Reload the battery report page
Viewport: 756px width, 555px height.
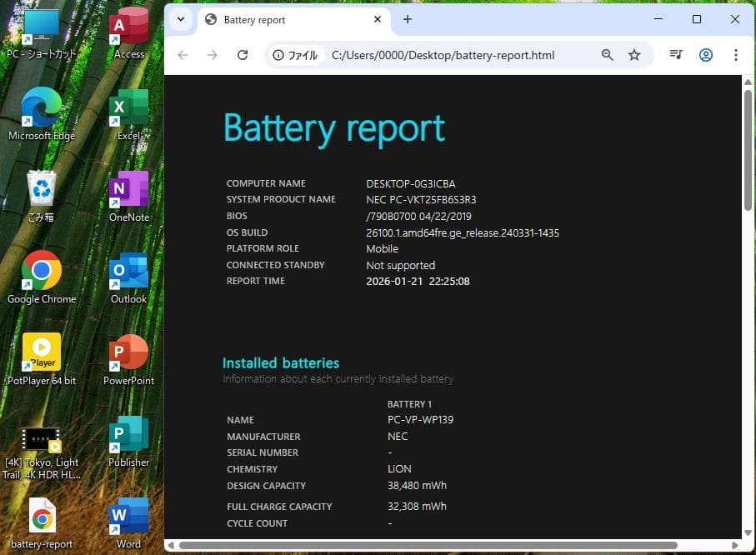(x=243, y=55)
